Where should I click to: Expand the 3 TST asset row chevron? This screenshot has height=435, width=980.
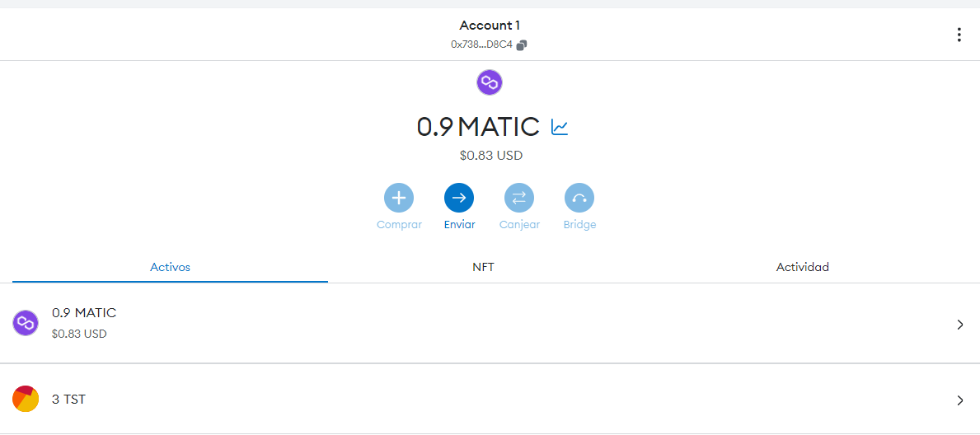960,400
